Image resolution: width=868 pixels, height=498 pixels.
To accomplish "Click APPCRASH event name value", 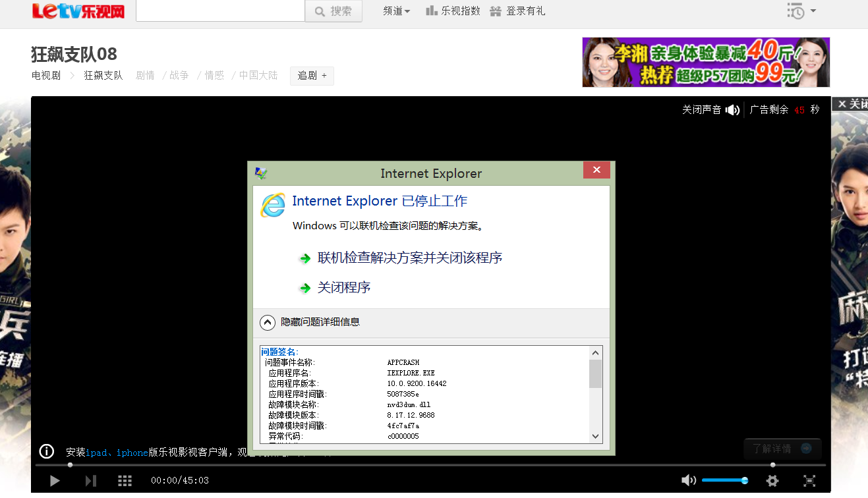I will (x=403, y=363).
